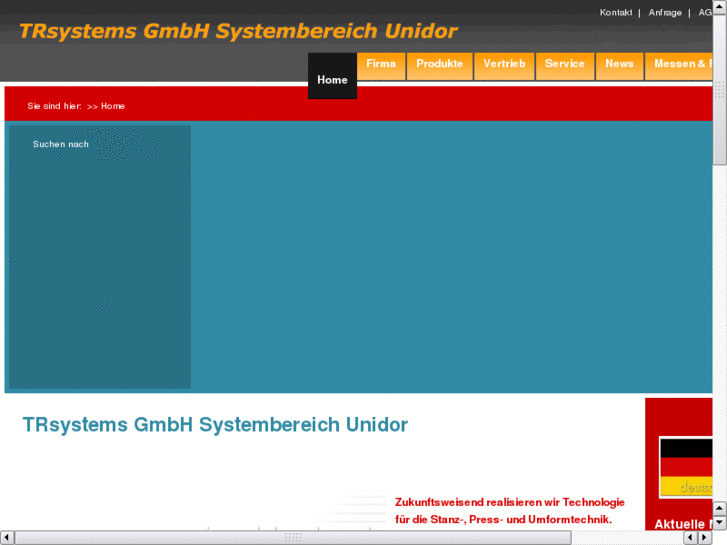Click the blue TRsystems GmbH Systembereich Unidor heading
The height and width of the screenshot is (545, 727).
tap(215, 424)
